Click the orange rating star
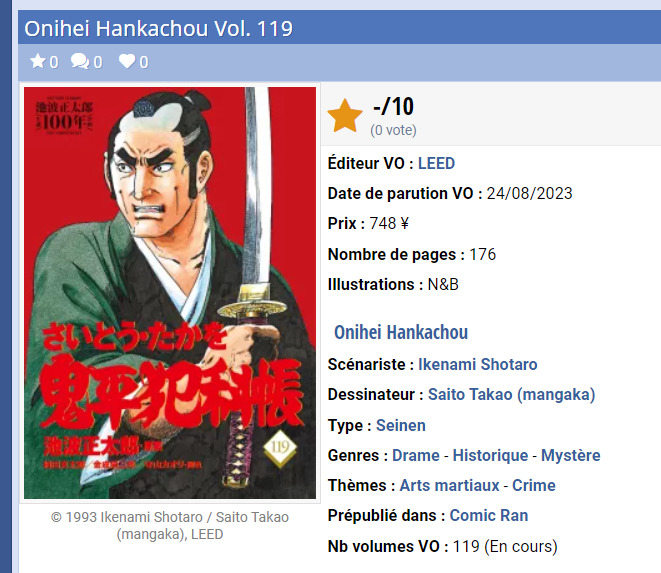Screen dimensions: 661x573 (345, 116)
